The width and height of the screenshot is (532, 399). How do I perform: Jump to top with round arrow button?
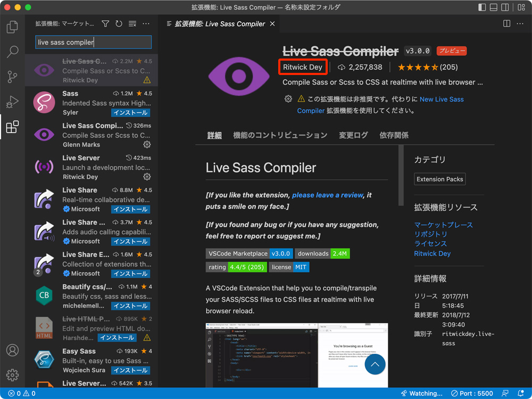point(375,364)
